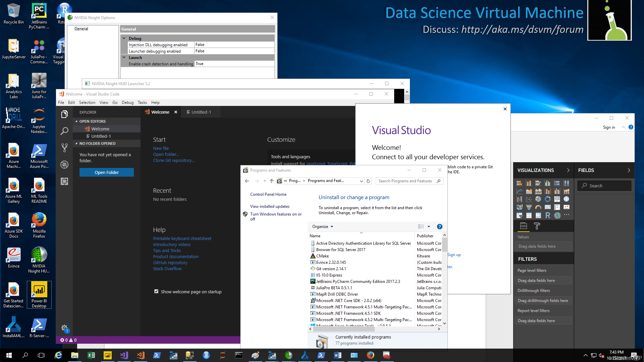Open Windows Start menu
Viewport: 644px width, 362px height.
tap(9, 355)
